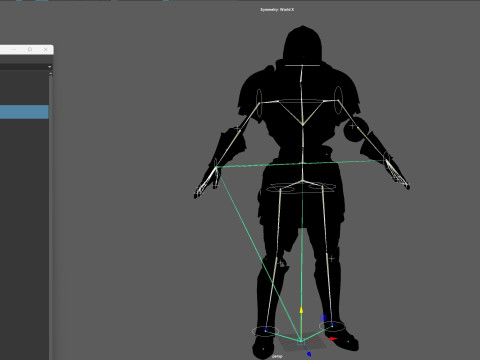
Task: Select the right knee cross locator
Action: point(331,258)
